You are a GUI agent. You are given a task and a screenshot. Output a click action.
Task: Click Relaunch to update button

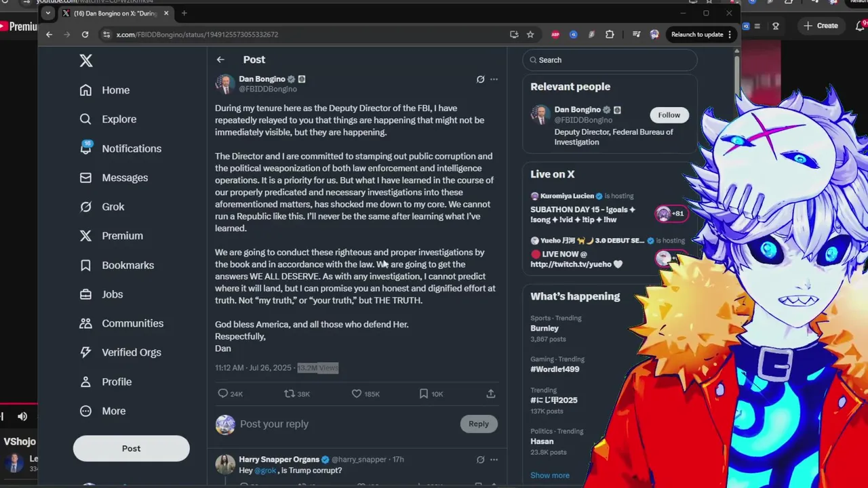[x=701, y=35]
